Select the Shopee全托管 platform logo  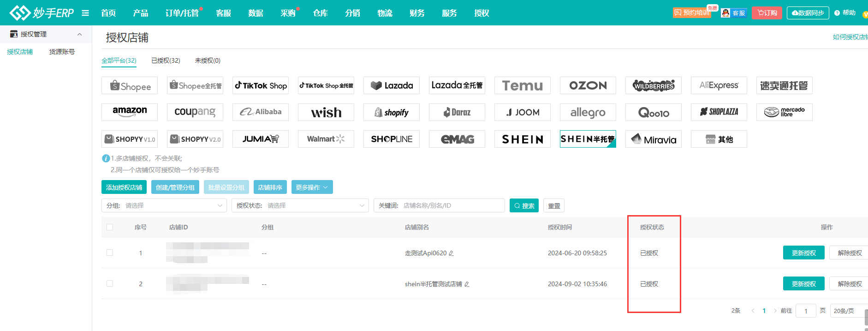[x=195, y=85]
